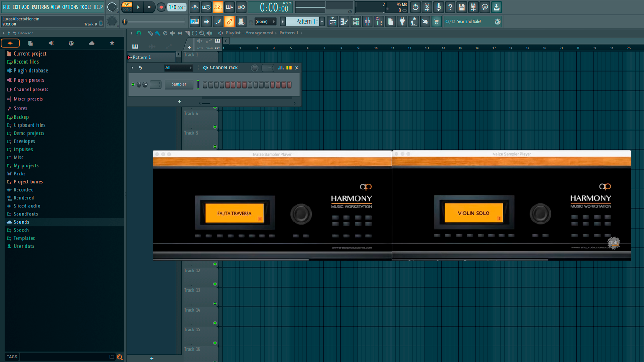Select the browser cloud tab
The image size is (644, 362).
tap(91, 43)
